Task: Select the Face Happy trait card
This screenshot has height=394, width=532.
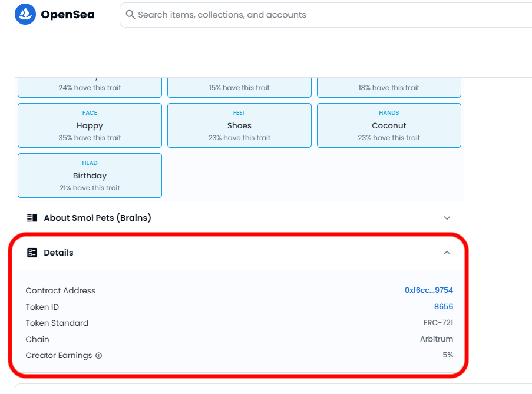Action: [90, 125]
